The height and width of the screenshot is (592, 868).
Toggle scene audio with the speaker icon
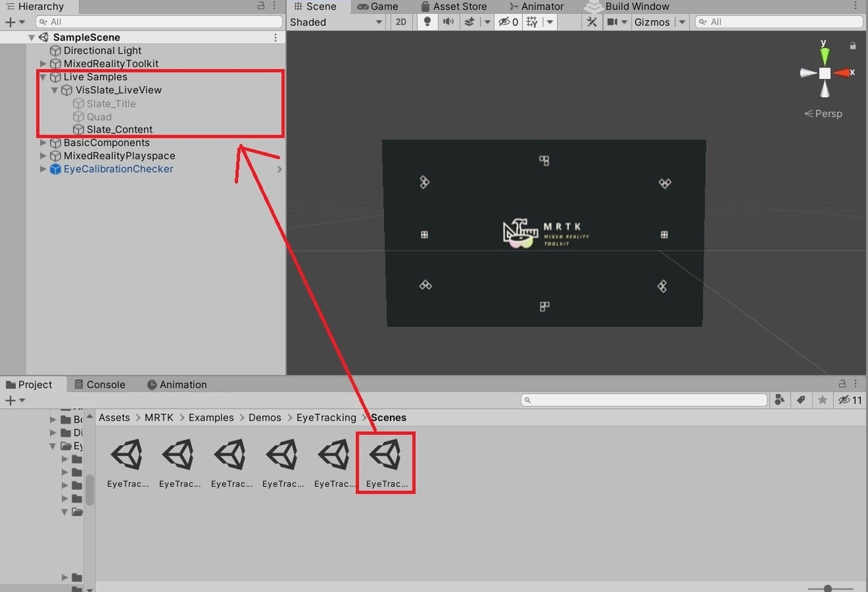click(x=448, y=22)
